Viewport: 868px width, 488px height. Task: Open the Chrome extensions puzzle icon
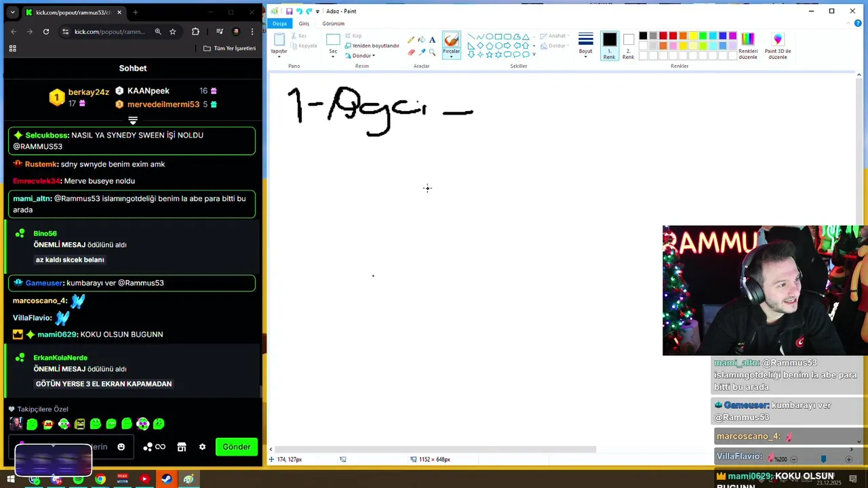(195, 31)
